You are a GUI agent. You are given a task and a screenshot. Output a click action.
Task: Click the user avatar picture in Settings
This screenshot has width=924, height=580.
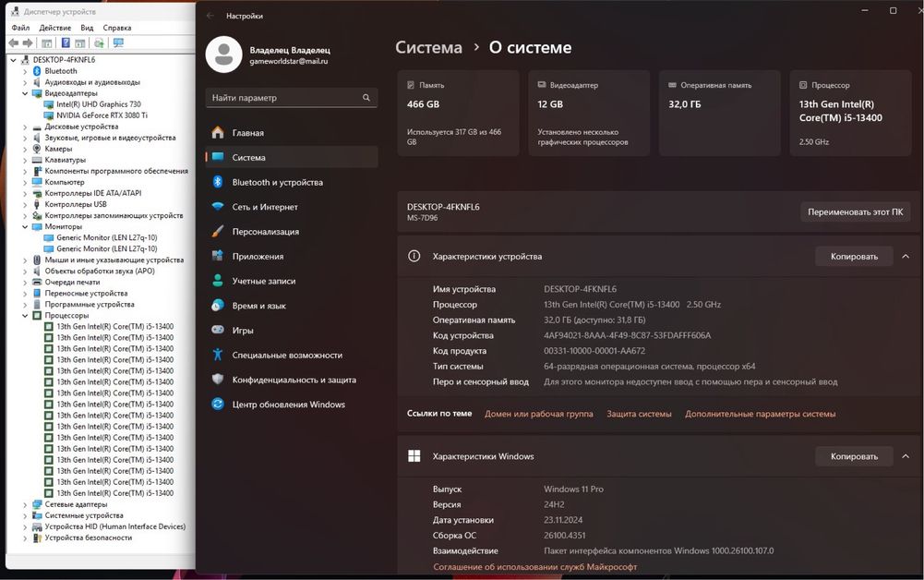pyautogui.click(x=223, y=54)
